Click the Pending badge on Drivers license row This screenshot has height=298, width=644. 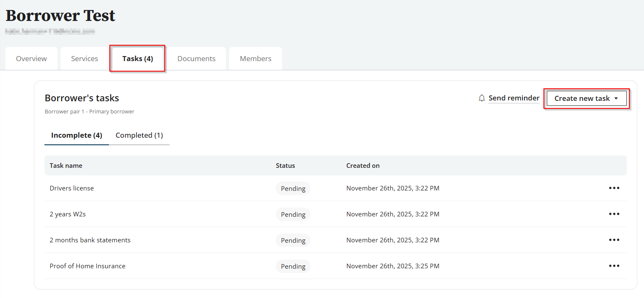pyautogui.click(x=293, y=188)
